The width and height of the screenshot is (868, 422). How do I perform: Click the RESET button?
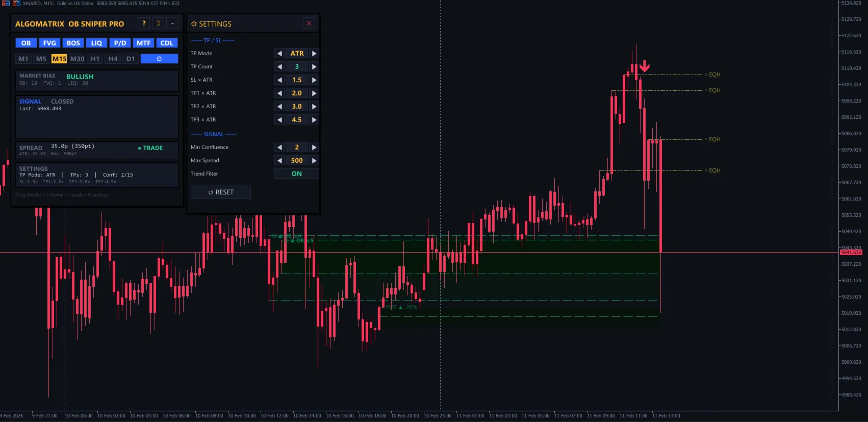(221, 192)
